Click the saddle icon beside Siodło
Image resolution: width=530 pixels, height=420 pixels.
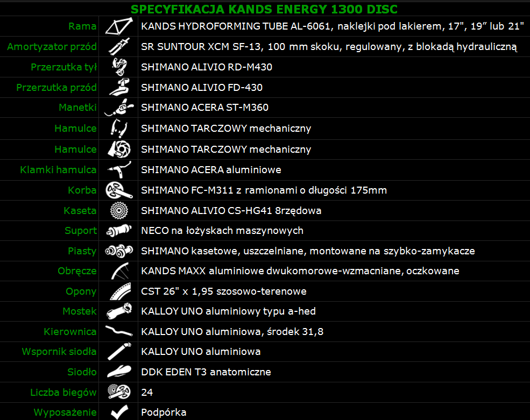[119, 372]
